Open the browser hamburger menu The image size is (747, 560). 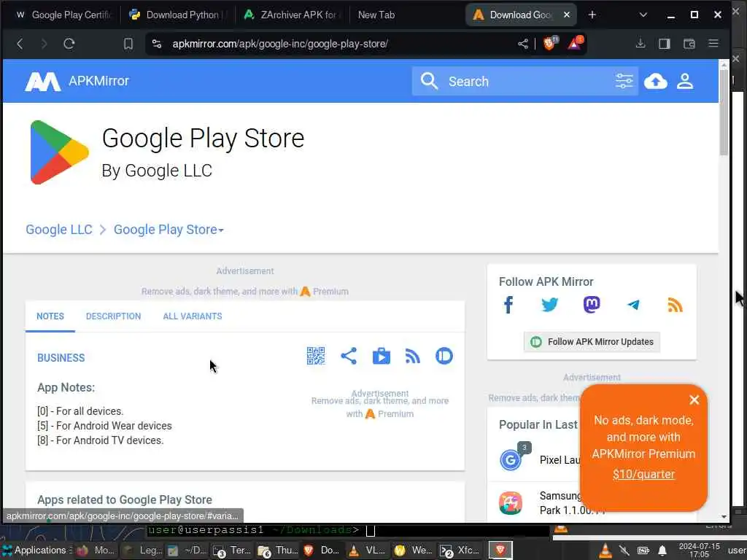713,43
